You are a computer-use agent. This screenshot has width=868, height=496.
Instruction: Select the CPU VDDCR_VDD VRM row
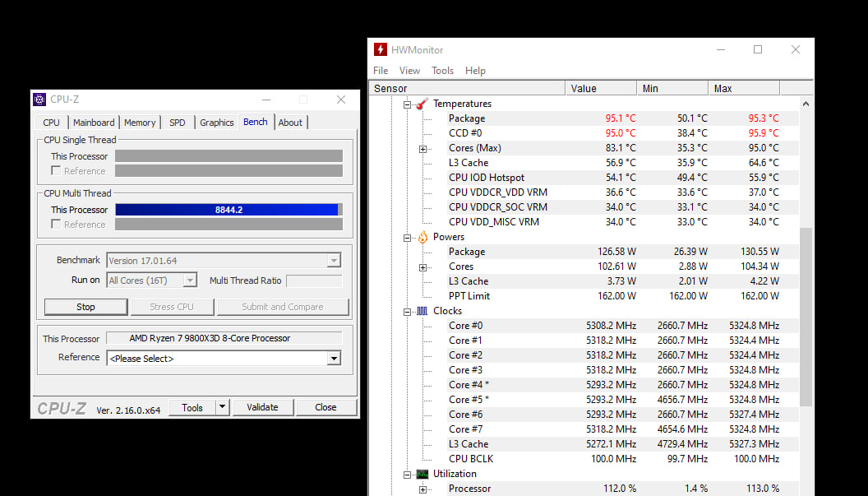click(x=622, y=192)
